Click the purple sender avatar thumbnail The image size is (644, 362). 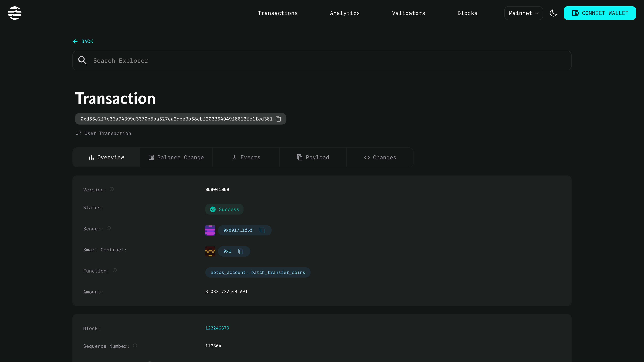pyautogui.click(x=210, y=230)
